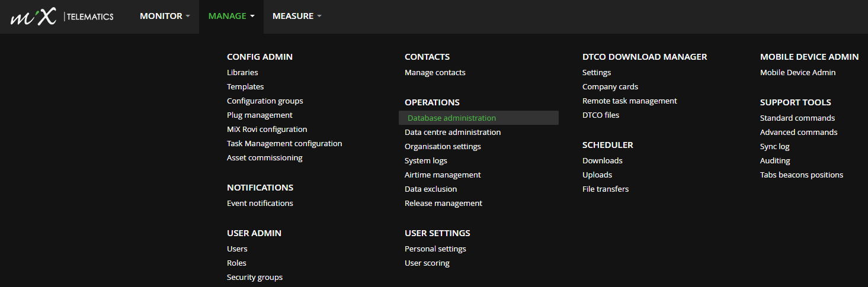
Task: Open the MEASURE dropdown menu
Action: tap(297, 16)
